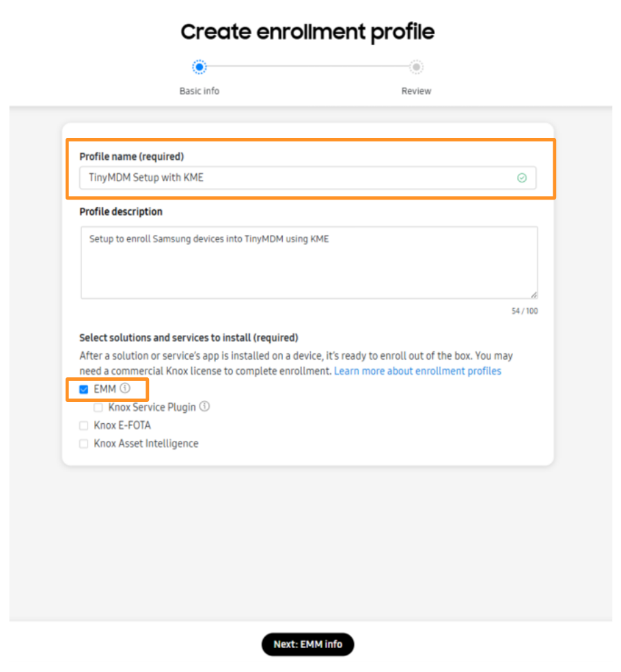Switch to the Review step label
621x672 pixels.
(x=416, y=91)
